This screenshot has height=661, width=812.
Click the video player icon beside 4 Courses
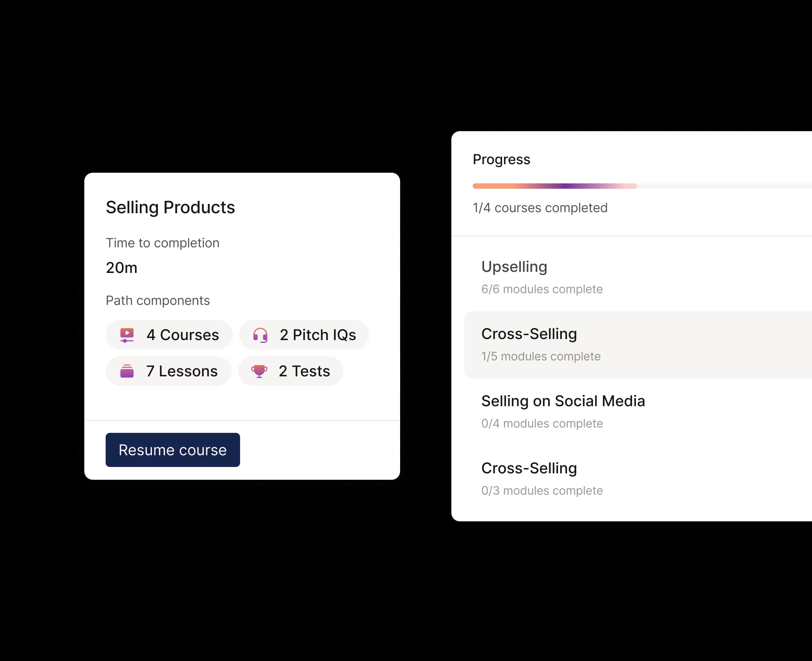(127, 335)
